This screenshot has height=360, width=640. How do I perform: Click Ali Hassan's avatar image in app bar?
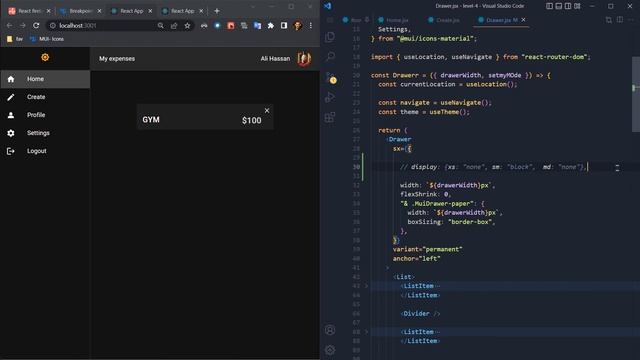pos(304,59)
